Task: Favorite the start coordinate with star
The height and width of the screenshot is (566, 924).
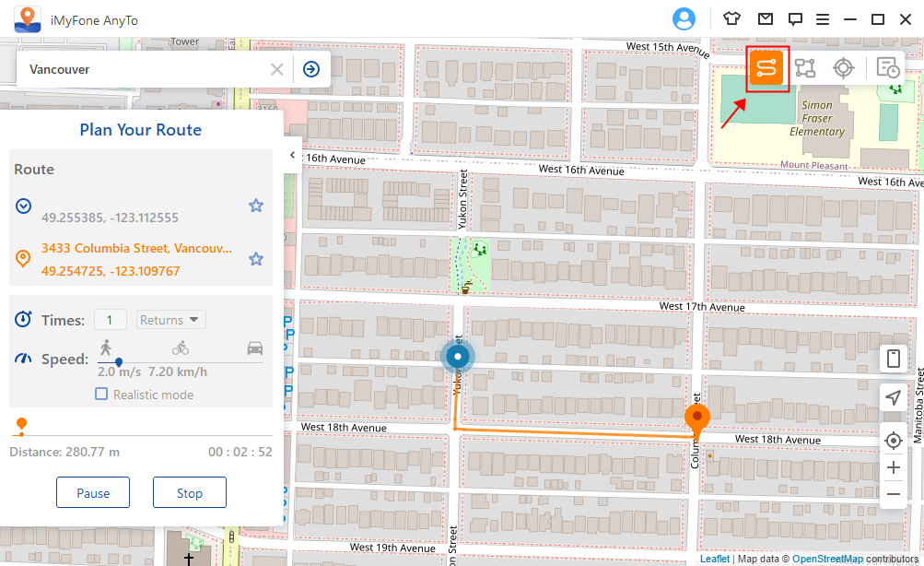Action: [256, 206]
